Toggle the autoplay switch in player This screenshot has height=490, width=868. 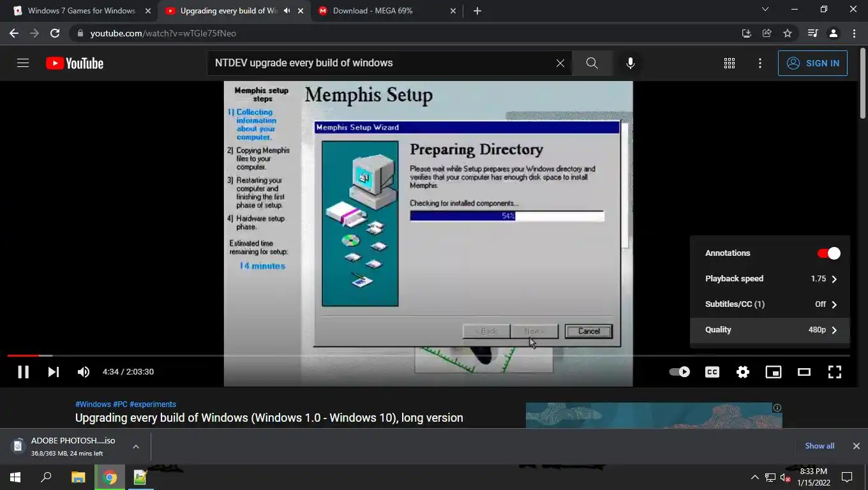pyautogui.click(x=679, y=371)
